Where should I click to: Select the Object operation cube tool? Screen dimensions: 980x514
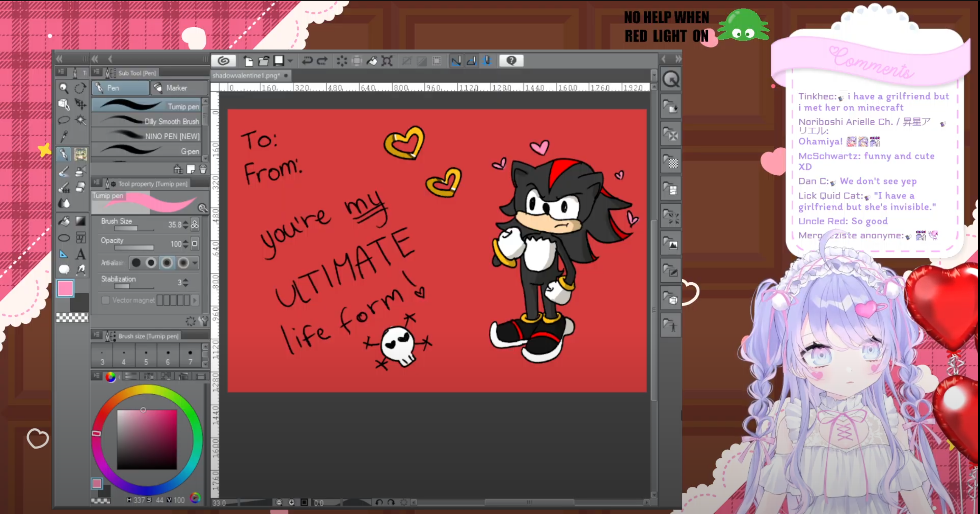(63, 104)
